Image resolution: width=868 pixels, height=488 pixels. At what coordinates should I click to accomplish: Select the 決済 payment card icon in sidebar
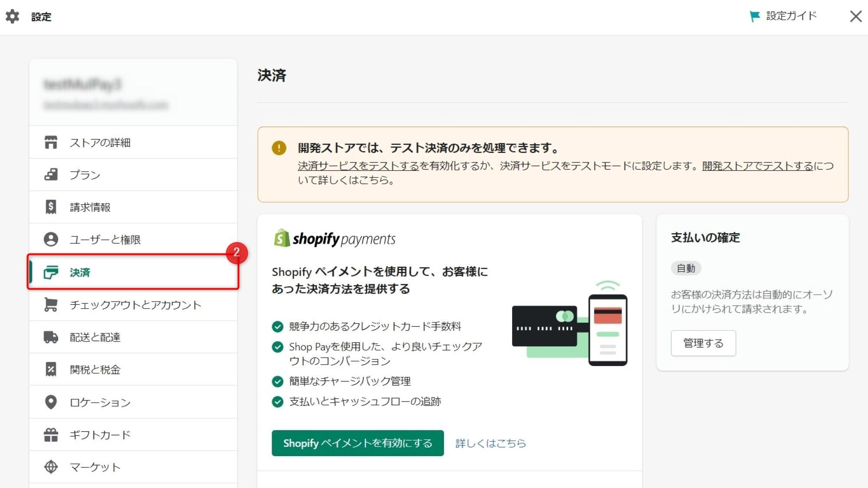point(51,273)
